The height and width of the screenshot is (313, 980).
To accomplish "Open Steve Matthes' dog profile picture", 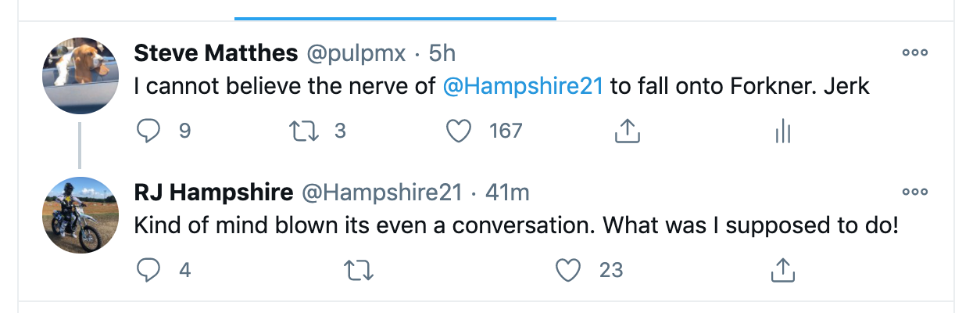I will pos(80,76).
